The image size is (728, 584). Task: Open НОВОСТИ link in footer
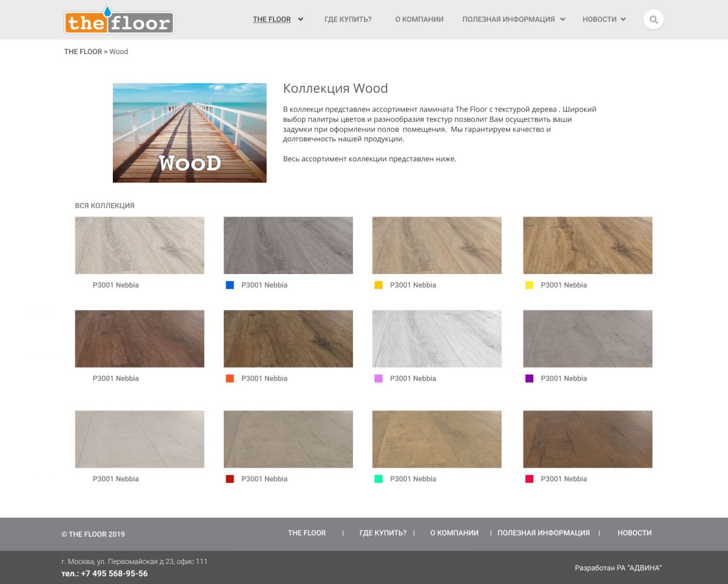635,533
